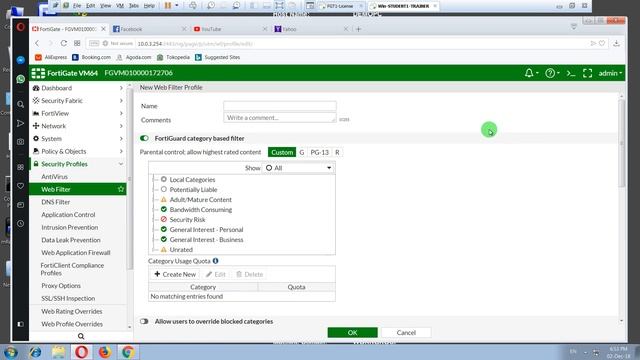This screenshot has width=640, height=360.
Task: Expand the Dashboard chevron
Action: tap(121, 88)
